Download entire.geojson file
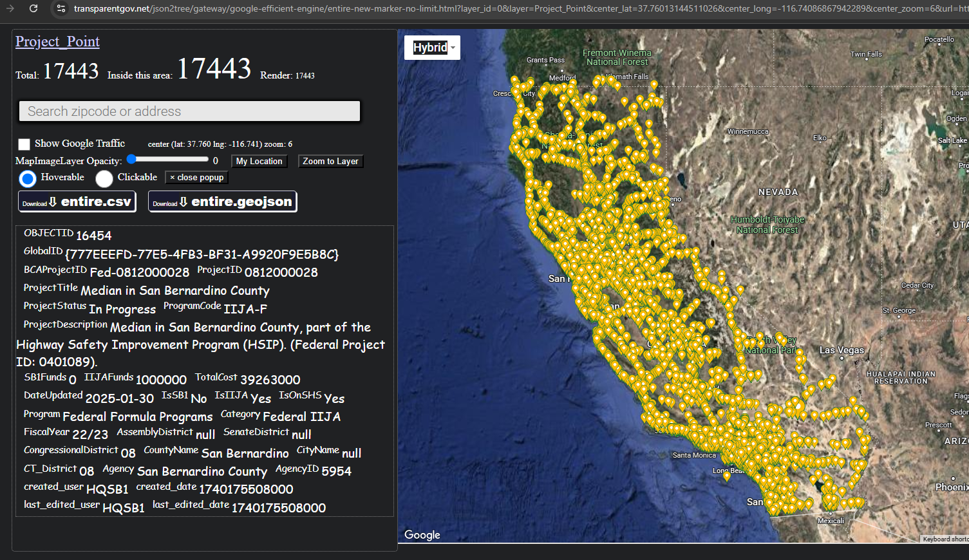The height and width of the screenshot is (560, 969). click(223, 201)
